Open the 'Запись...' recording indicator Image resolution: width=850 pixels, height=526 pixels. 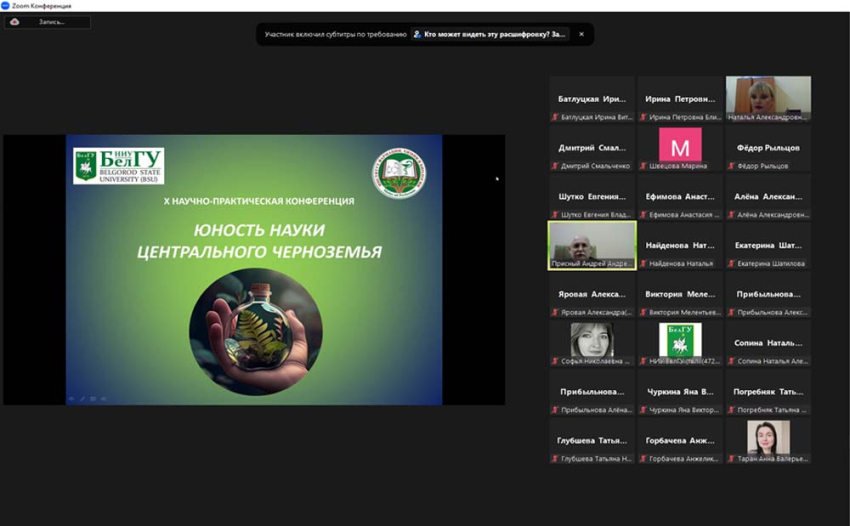coord(47,22)
